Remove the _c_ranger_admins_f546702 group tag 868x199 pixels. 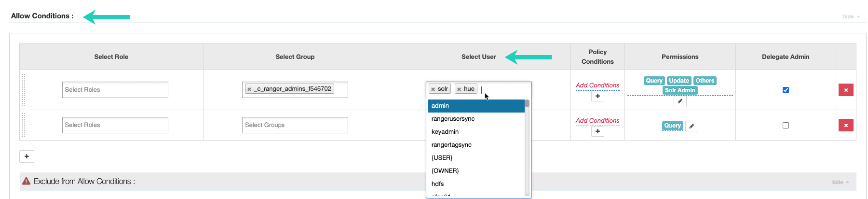(x=249, y=89)
